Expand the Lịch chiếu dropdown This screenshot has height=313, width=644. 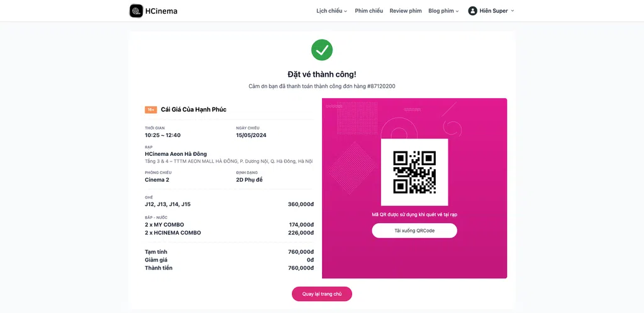click(331, 11)
